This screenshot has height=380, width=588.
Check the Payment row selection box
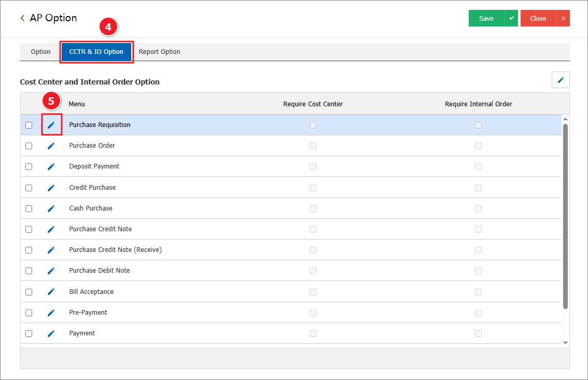pos(29,333)
